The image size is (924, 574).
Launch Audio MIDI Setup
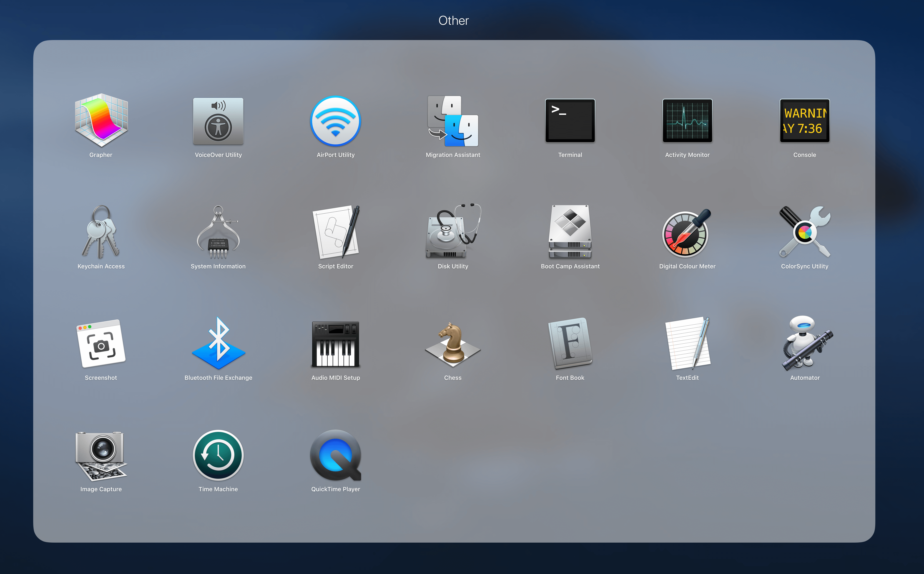(x=335, y=344)
